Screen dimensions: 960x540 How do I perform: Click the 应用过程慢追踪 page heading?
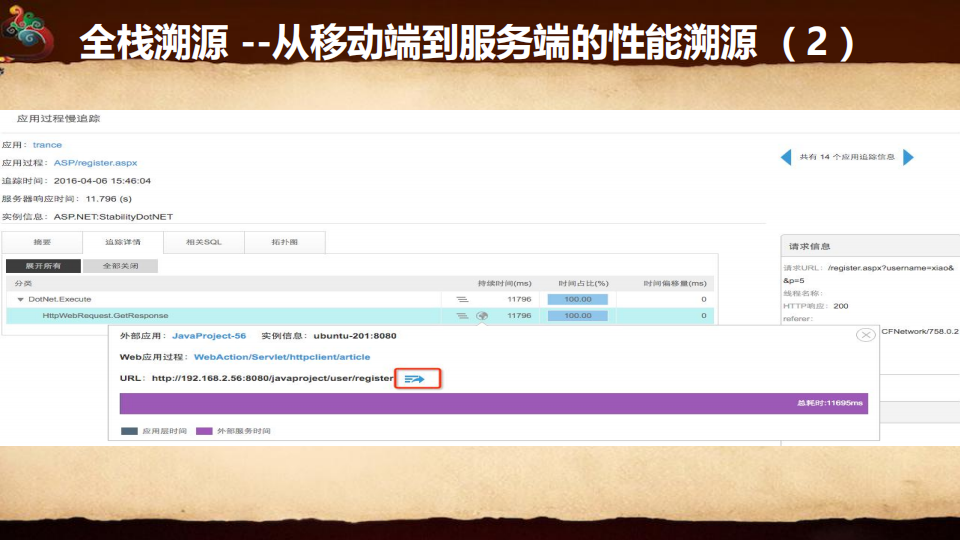(x=58, y=119)
